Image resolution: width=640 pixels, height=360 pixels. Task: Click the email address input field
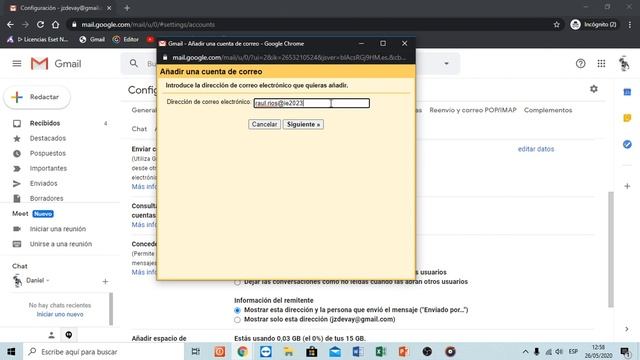(312, 103)
